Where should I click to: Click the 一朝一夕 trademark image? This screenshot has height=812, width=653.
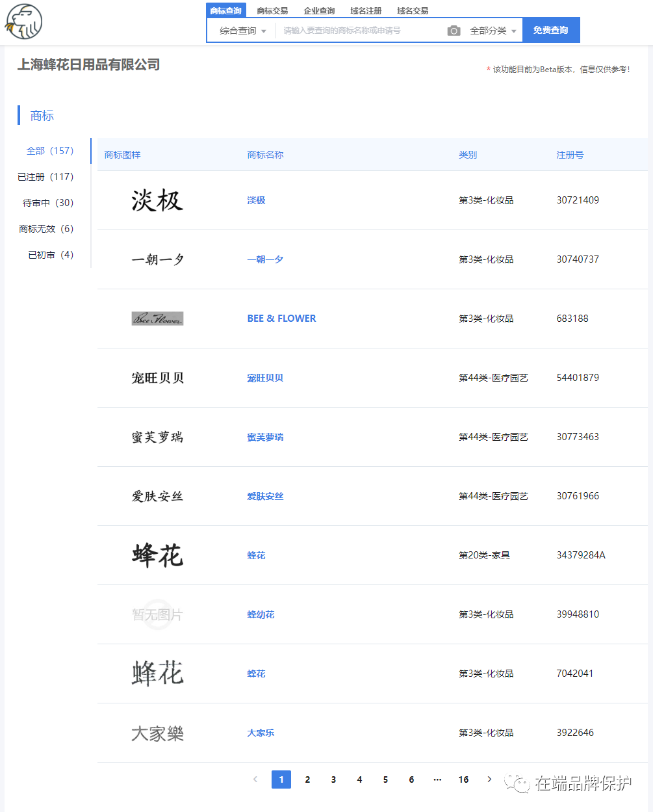coord(157,259)
